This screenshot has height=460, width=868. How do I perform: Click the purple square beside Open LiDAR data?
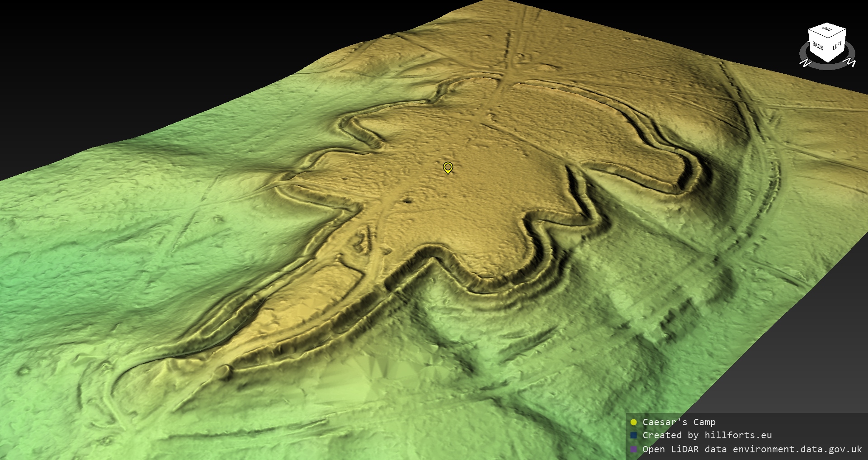point(633,449)
